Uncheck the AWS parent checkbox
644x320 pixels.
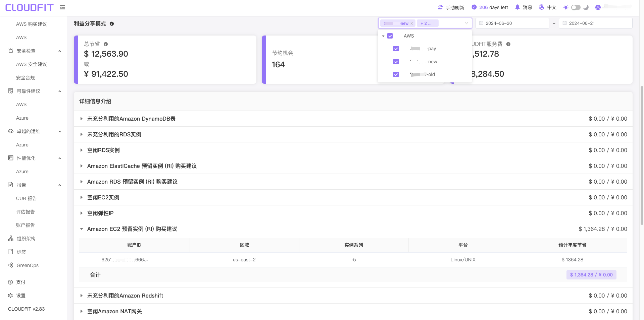pyautogui.click(x=390, y=36)
